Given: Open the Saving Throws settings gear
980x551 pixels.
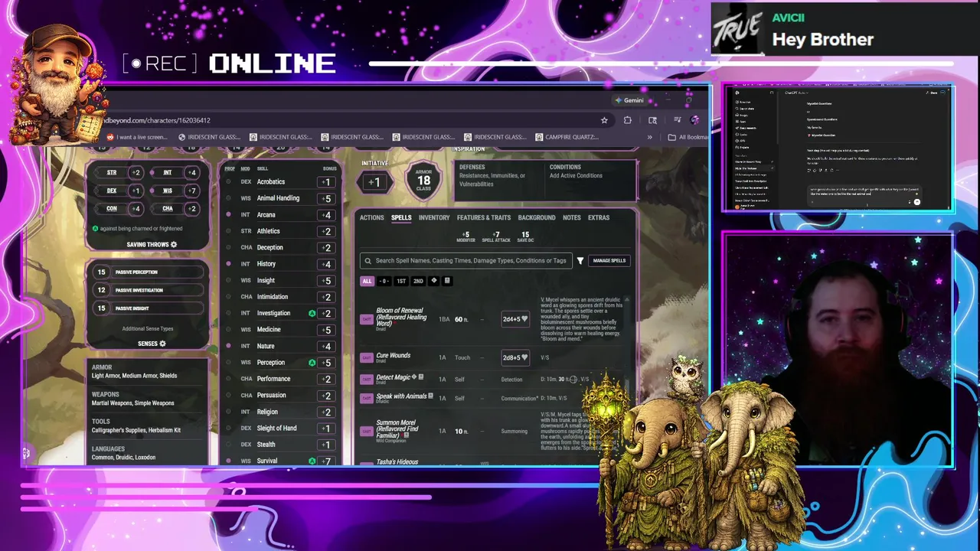Looking at the screenshot, I should 174,245.
